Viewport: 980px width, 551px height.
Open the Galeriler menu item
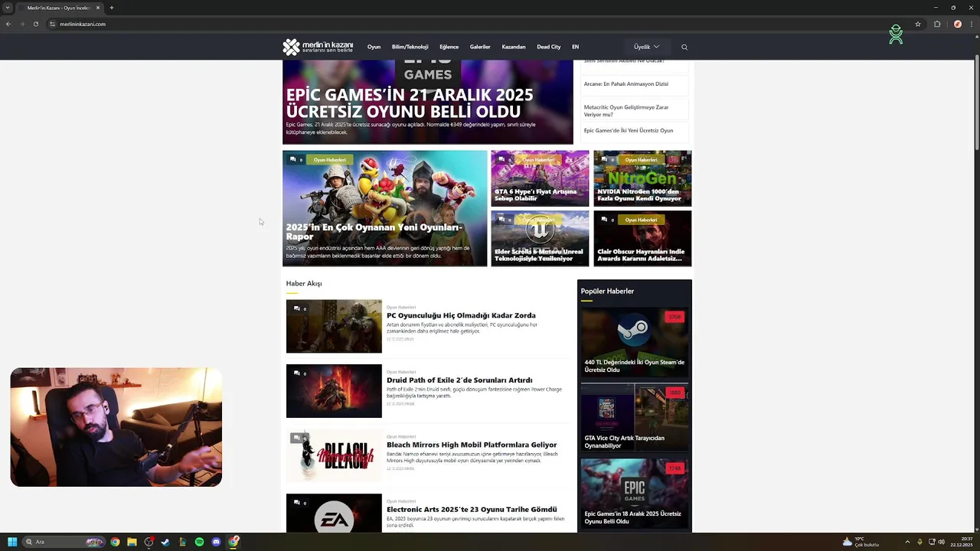pos(480,47)
